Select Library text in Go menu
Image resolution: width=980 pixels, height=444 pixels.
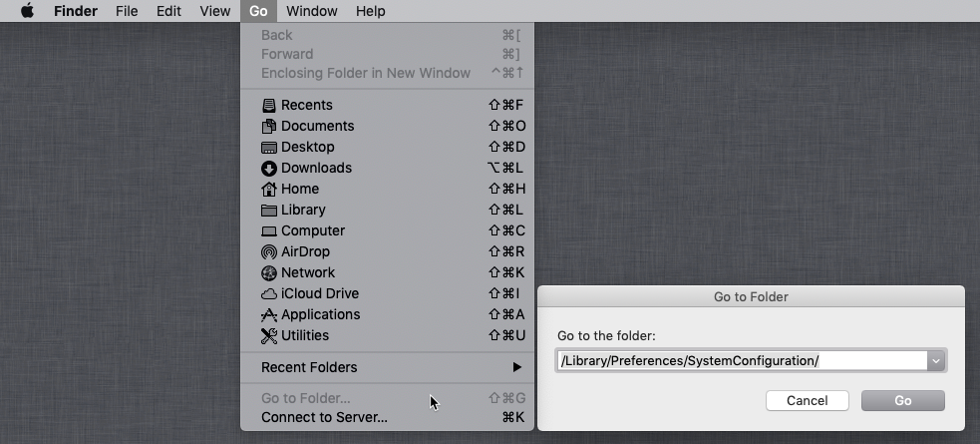(x=303, y=211)
